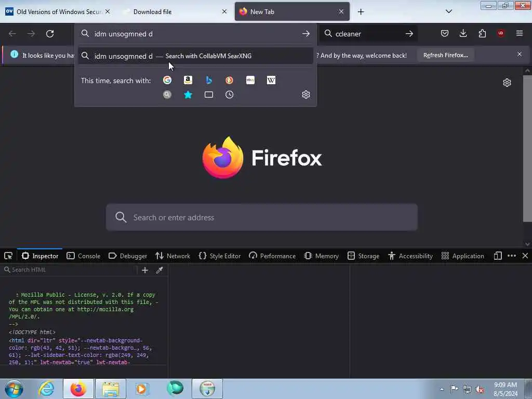Submit the address bar search arrow

click(306, 34)
